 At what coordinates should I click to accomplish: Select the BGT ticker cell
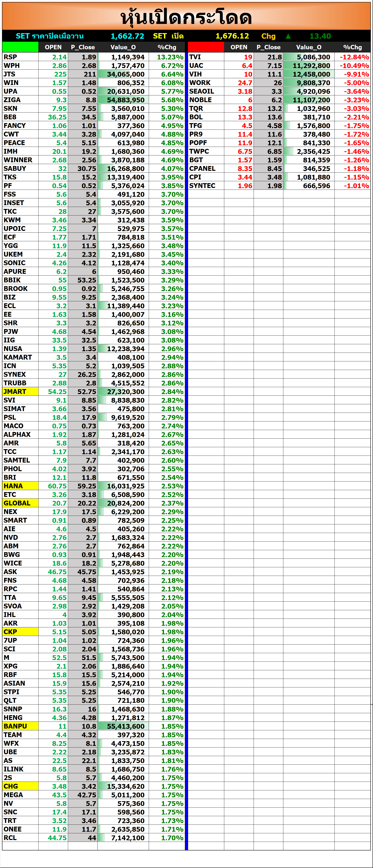coord(206,160)
